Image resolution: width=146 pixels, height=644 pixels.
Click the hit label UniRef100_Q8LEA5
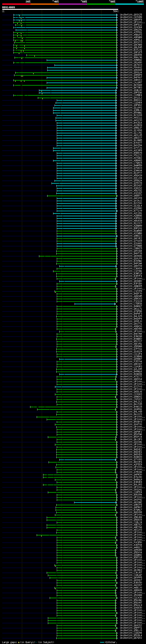point(131,47)
